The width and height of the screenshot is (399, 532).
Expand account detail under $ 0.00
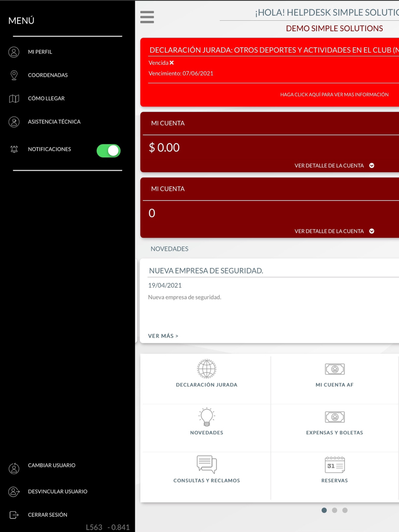[x=372, y=166]
